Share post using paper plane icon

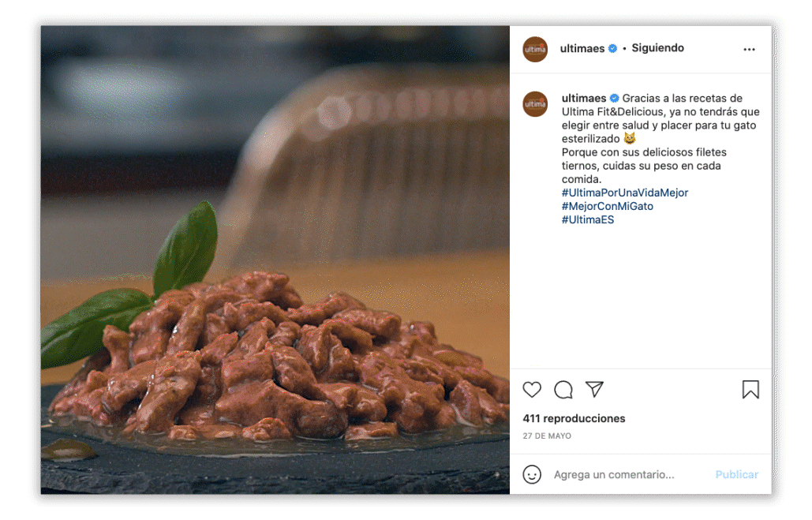[x=594, y=390]
